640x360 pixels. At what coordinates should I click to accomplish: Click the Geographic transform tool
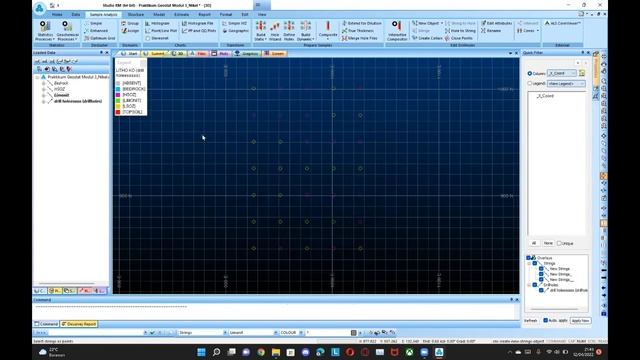(236, 31)
